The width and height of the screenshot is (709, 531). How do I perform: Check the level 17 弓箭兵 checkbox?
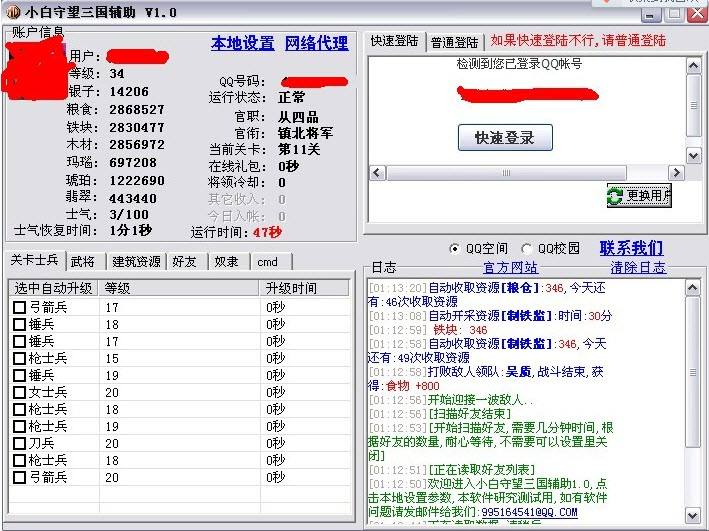(x=19, y=308)
